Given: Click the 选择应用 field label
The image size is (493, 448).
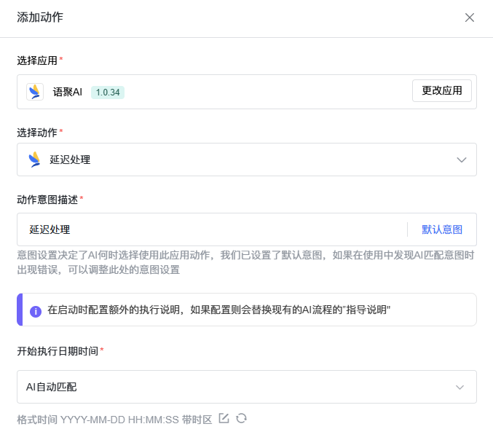Looking at the screenshot, I should click(37, 60).
